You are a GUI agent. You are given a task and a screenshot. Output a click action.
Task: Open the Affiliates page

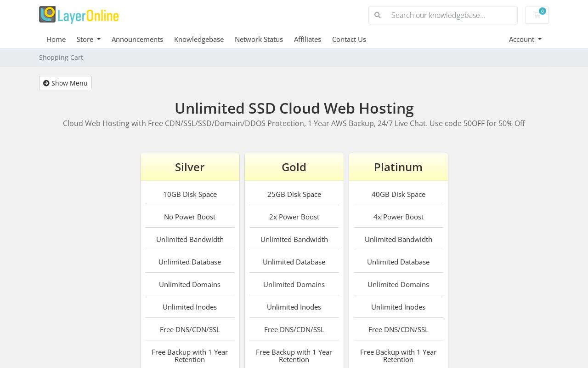307,39
